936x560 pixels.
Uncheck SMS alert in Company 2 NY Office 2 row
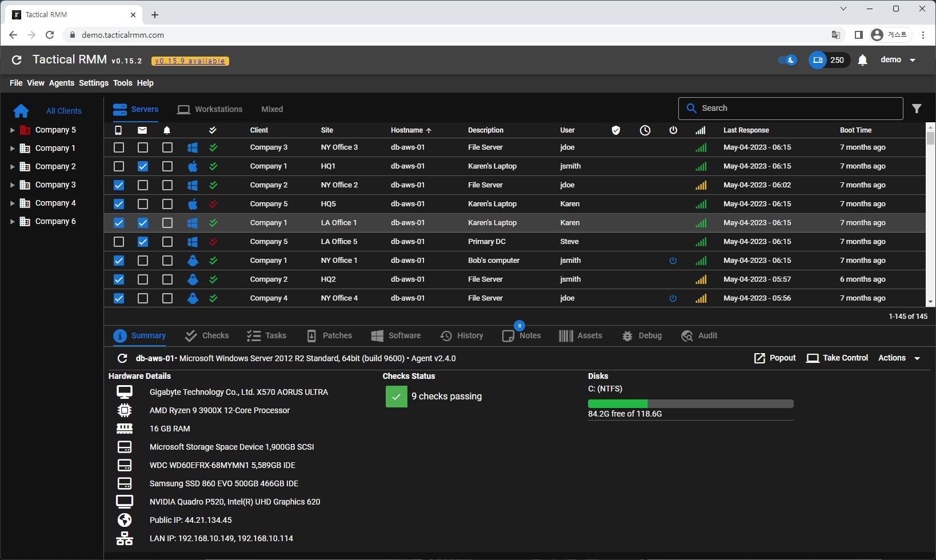[x=119, y=185]
